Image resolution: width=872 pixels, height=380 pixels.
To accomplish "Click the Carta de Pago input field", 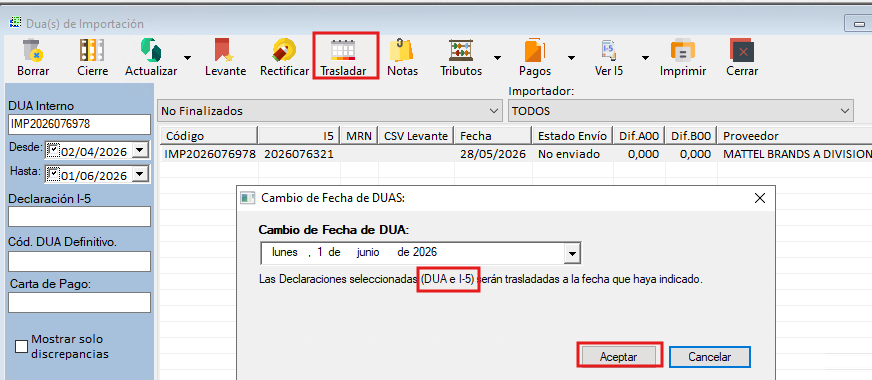I will click(80, 303).
